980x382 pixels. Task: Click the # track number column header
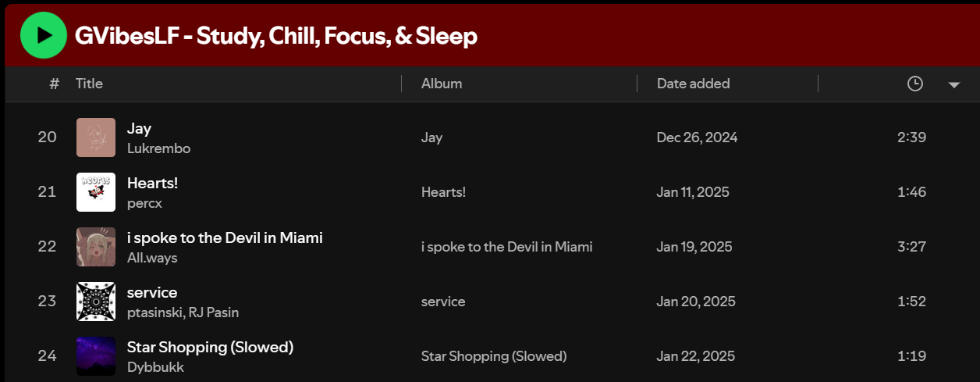pyautogui.click(x=54, y=84)
